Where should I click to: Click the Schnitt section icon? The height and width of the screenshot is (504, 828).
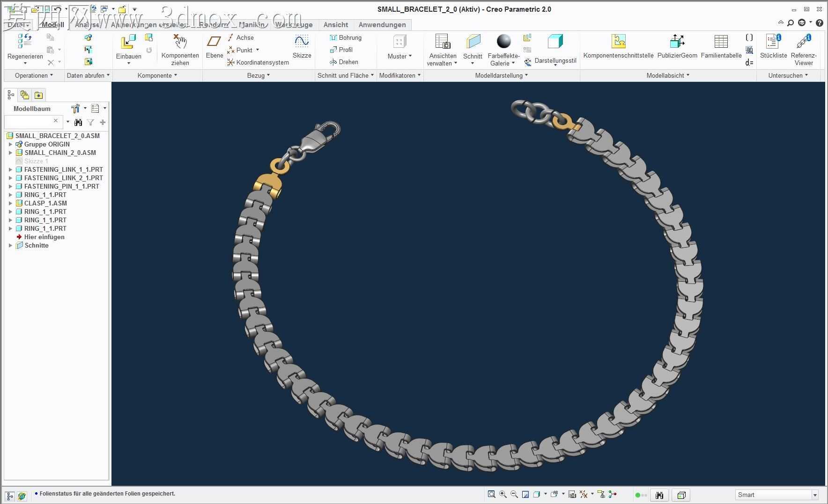[x=473, y=41]
